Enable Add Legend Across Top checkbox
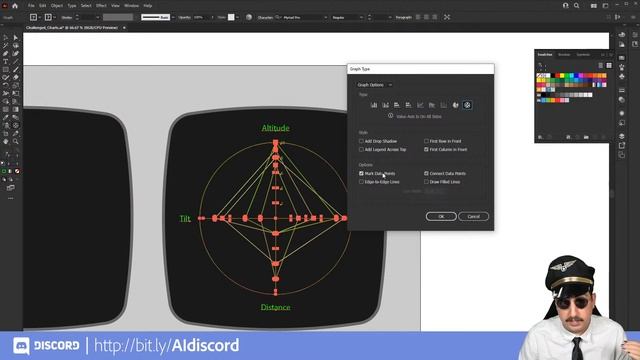 [361, 149]
